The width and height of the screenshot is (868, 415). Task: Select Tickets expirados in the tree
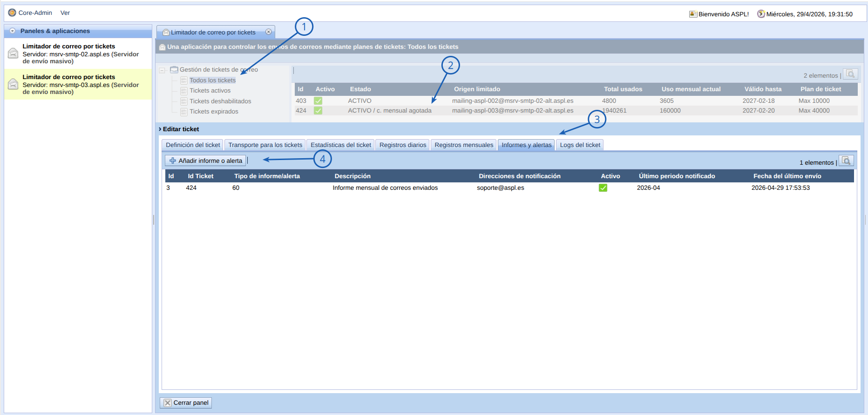coord(214,112)
